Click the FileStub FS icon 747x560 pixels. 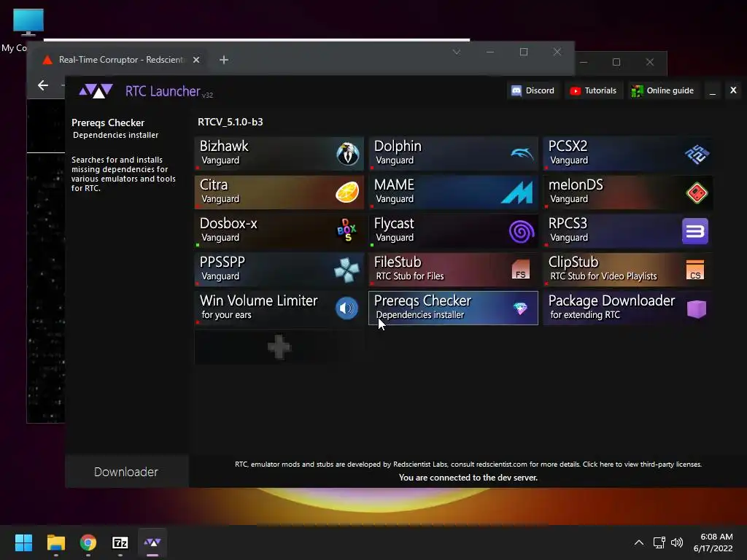click(521, 270)
